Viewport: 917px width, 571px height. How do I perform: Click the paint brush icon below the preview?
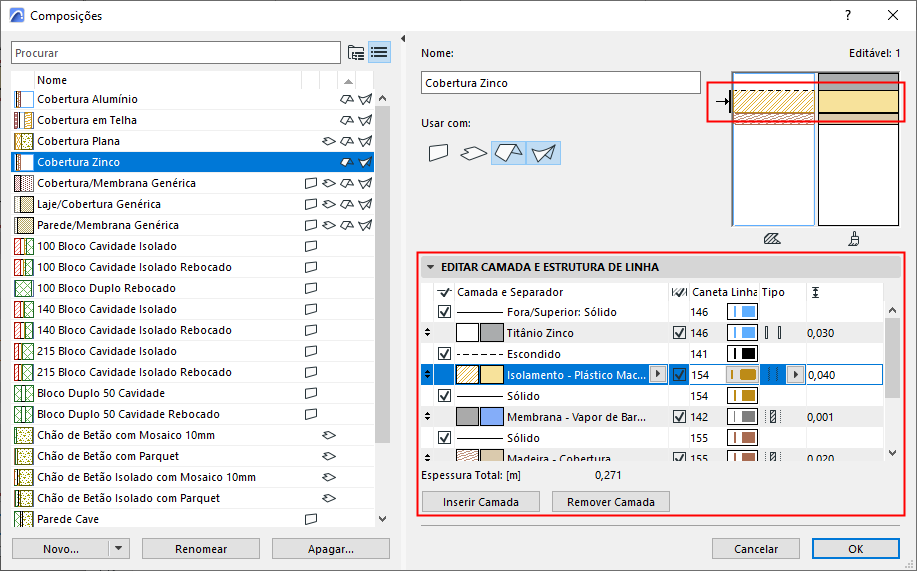854,239
